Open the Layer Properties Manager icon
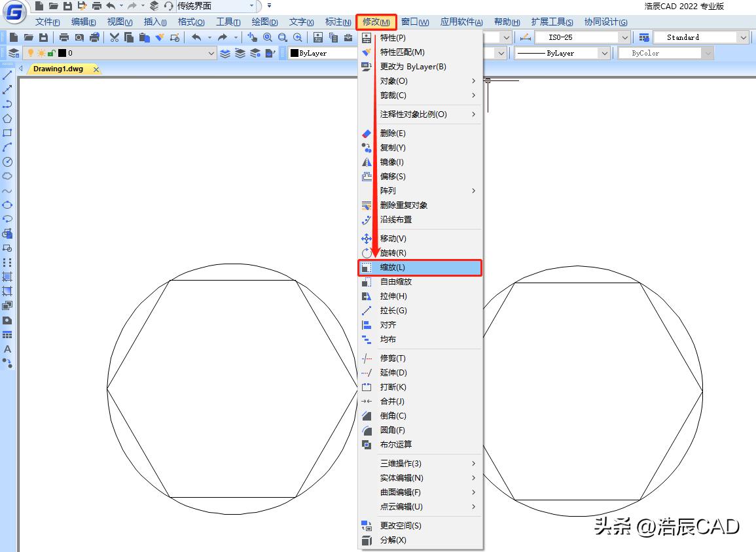Viewport: 756px width, 552px height. tap(14, 53)
